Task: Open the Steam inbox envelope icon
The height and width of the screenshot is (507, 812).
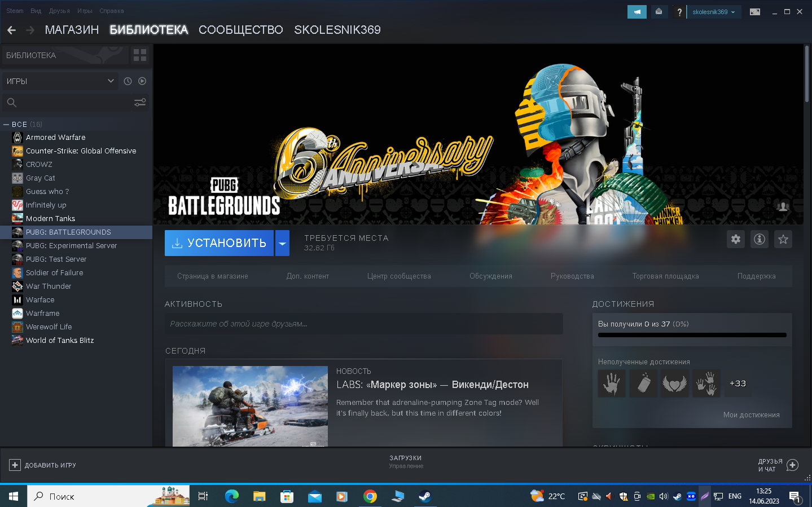Action: pyautogui.click(x=659, y=12)
